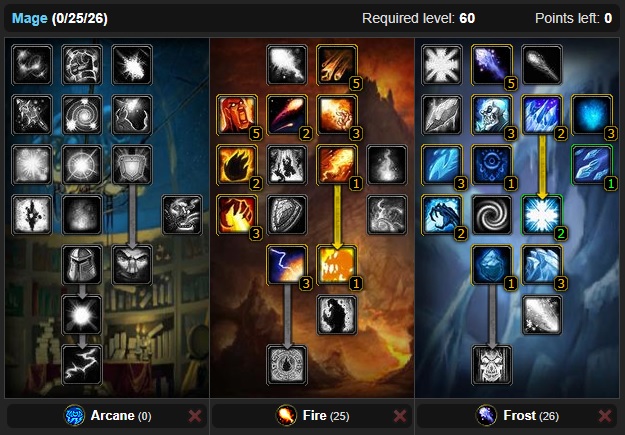
Task: Select the Frost (26) tree label
Action: [531, 415]
